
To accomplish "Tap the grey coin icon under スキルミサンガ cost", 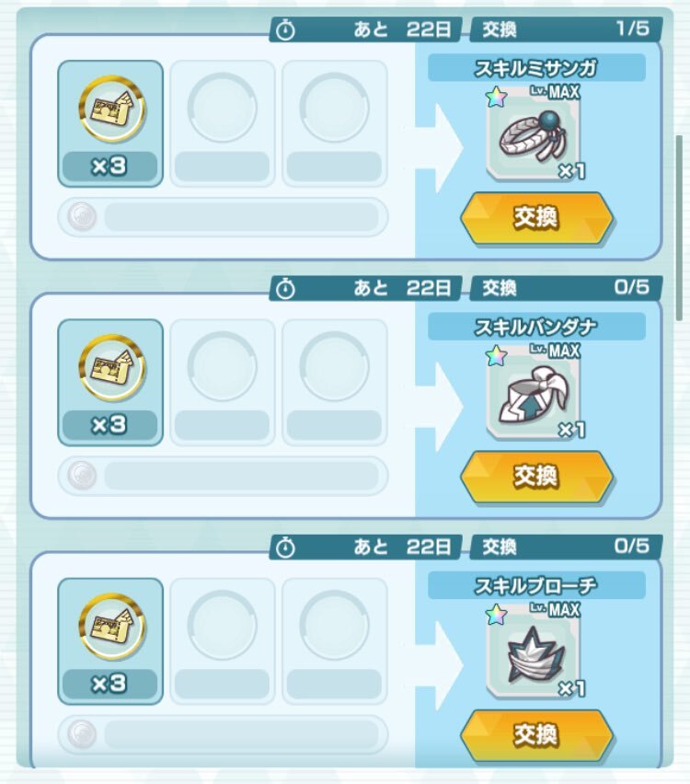I will pos(82,216).
